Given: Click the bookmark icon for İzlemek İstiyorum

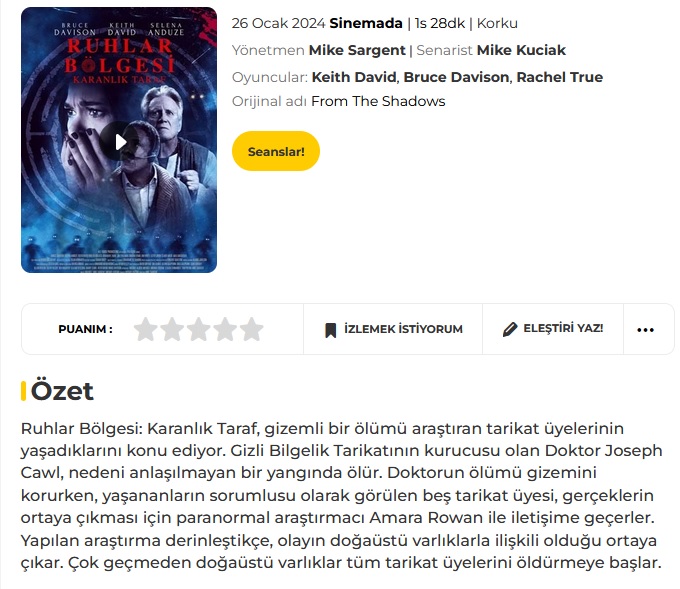Looking at the screenshot, I should click(x=330, y=330).
